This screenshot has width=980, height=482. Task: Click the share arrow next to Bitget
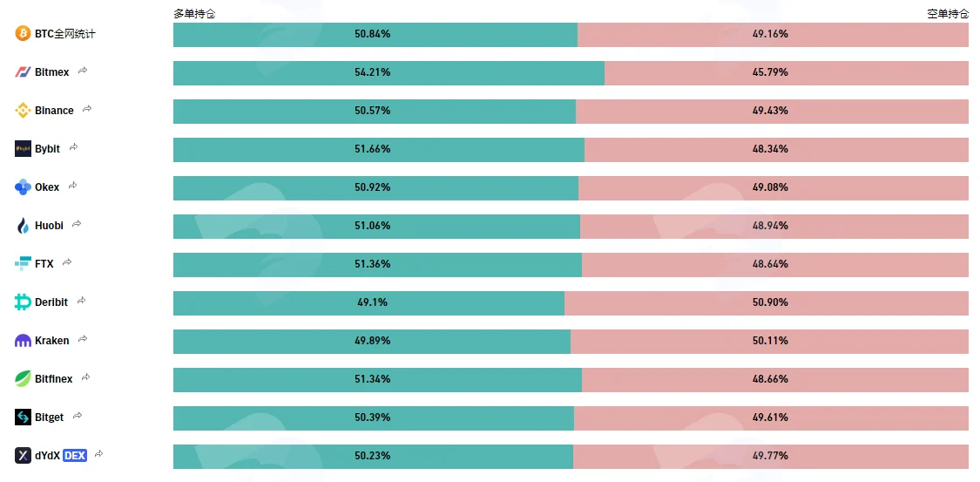[x=78, y=416]
